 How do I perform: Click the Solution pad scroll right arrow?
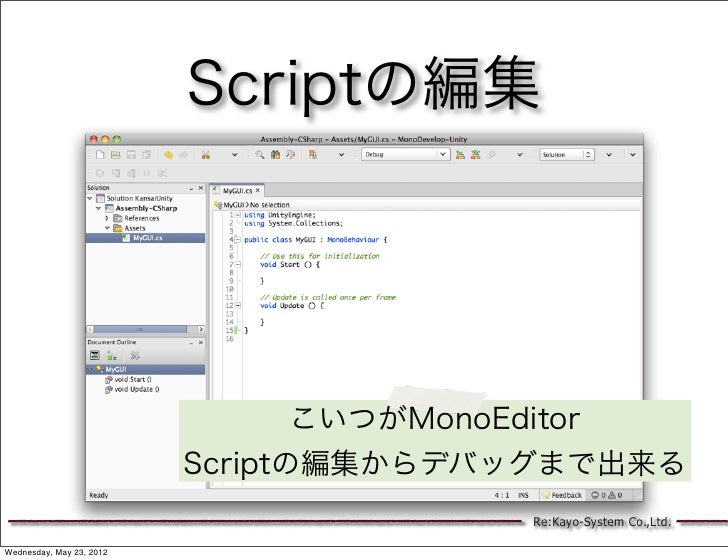point(201,329)
